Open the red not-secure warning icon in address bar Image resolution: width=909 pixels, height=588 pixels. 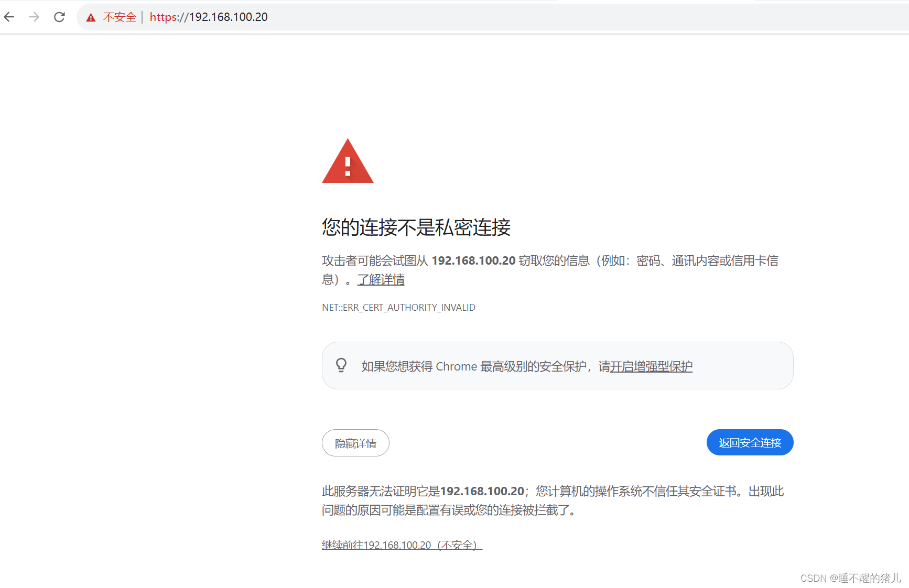(91, 17)
